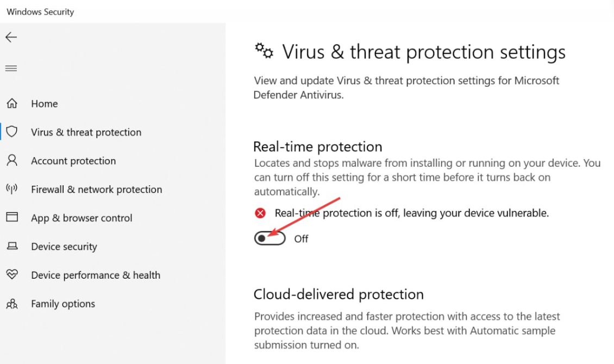Image resolution: width=614 pixels, height=364 pixels.
Task: Select Family options in the sidebar
Action: pyautogui.click(x=63, y=304)
